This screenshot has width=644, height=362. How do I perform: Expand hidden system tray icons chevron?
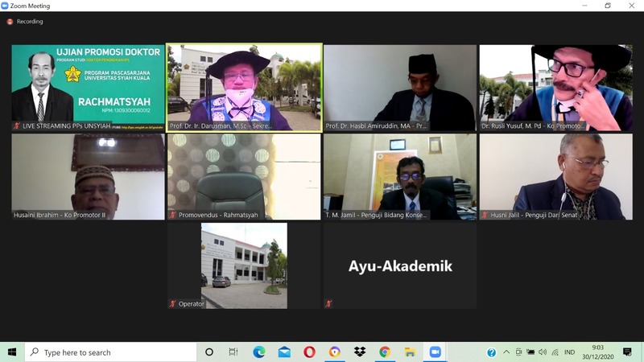tap(506, 352)
